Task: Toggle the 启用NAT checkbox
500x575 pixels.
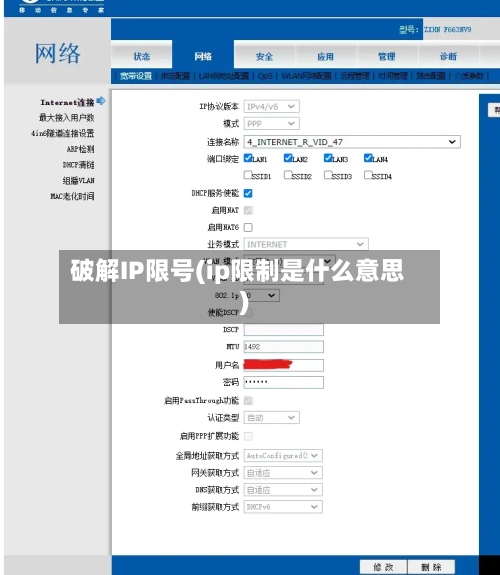Action: click(x=248, y=210)
